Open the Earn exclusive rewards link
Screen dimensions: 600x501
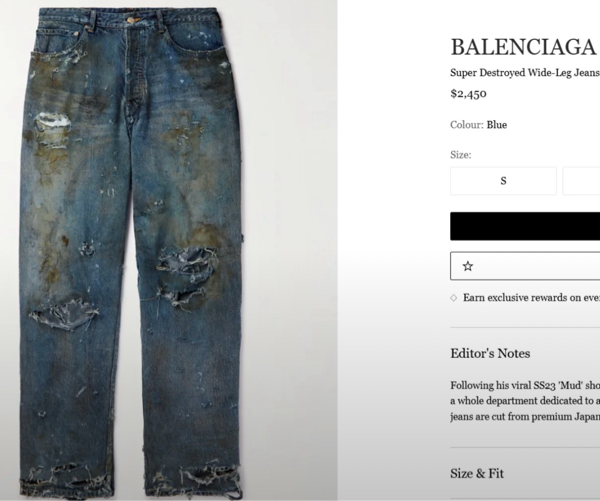[x=531, y=298]
